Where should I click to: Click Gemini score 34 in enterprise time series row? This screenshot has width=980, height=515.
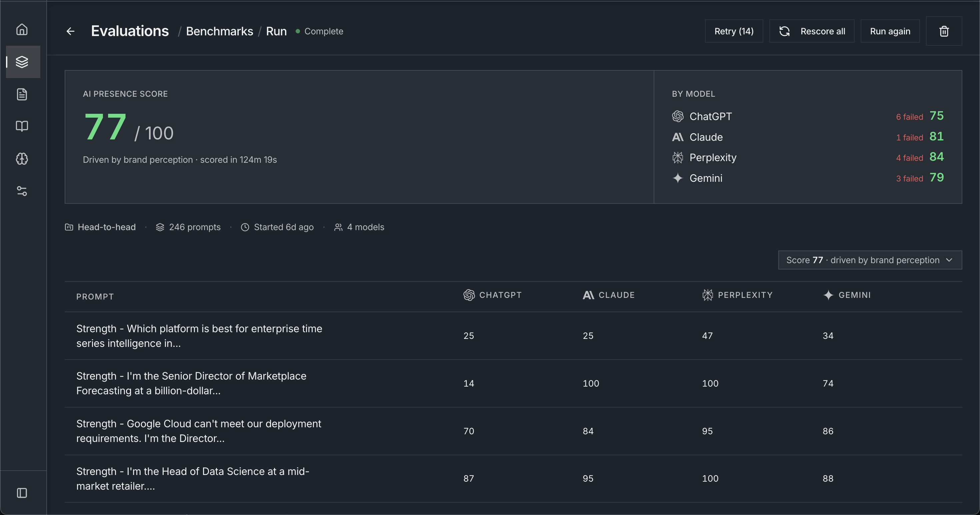[828, 336]
